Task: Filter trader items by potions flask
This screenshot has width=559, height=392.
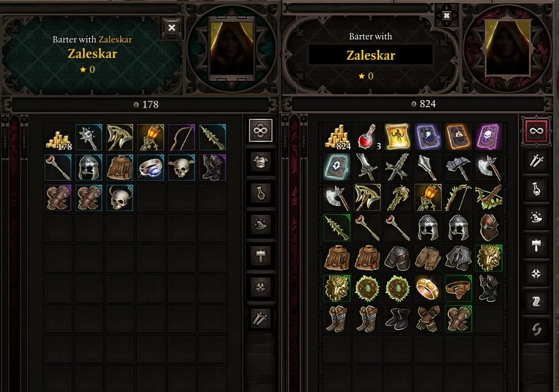Action: (x=536, y=189)
